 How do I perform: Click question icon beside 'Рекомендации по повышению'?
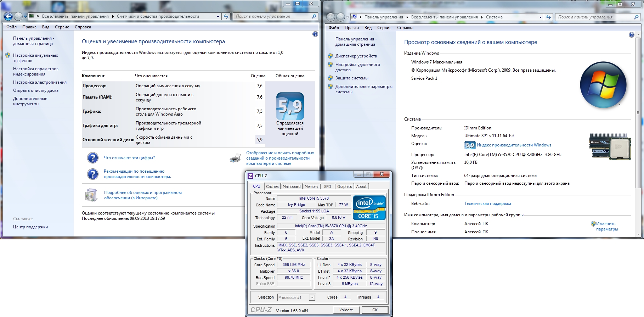click(x=93, y=174)
